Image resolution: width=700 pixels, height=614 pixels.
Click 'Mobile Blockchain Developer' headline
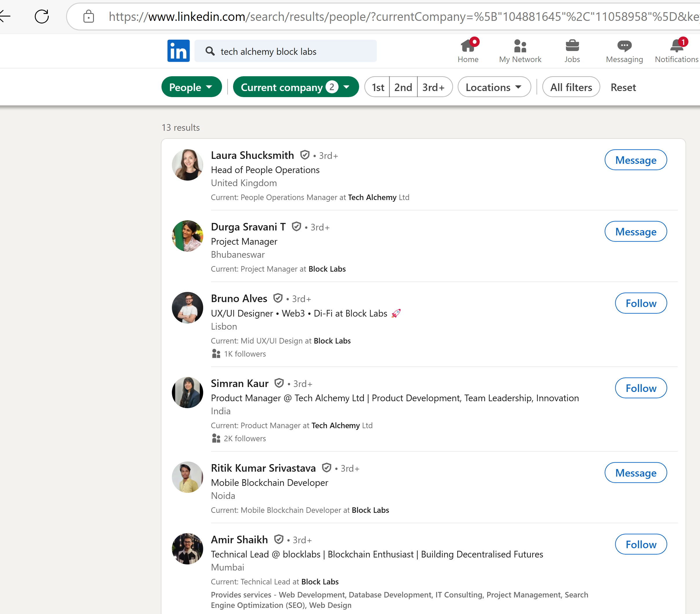coord(270,482)
